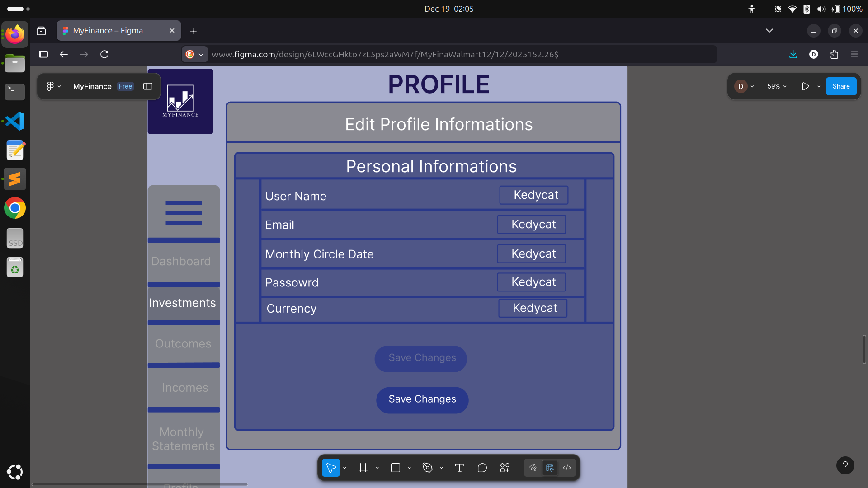The image size is (868, 488).
Task: Open Visual Studio Code from dock
Action: [x=15, y=121]
